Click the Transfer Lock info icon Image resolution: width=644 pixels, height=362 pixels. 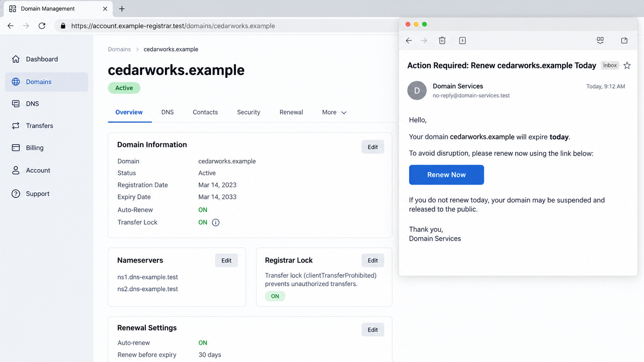point(216,222)
